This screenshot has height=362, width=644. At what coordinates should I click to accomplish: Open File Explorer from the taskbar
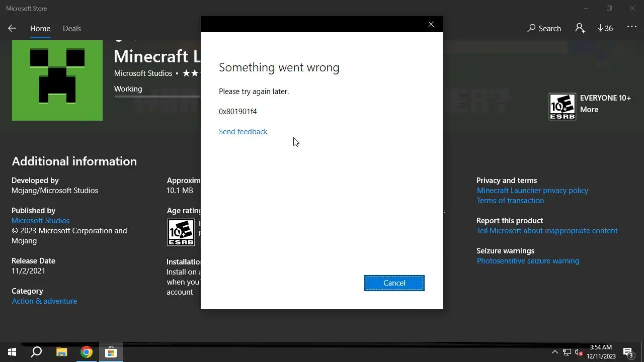[x=61, y=352]
